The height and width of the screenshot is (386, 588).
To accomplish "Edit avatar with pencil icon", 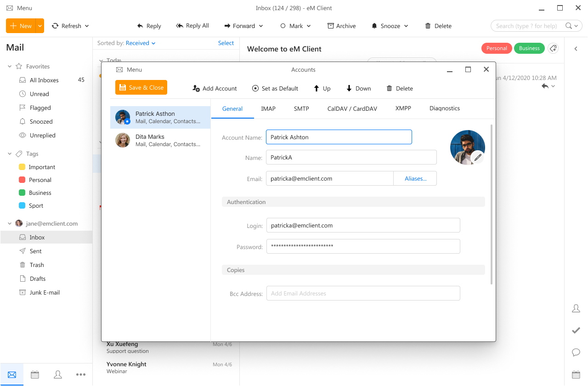I will 478,157.
